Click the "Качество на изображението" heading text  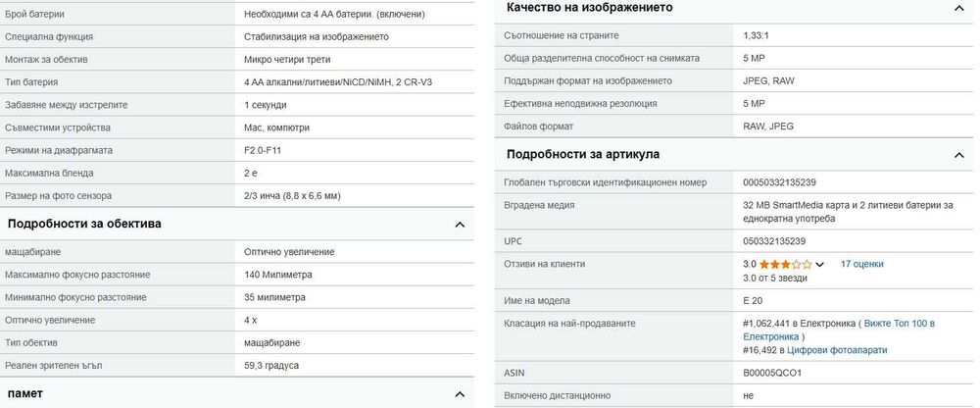(x=589, y=8)
